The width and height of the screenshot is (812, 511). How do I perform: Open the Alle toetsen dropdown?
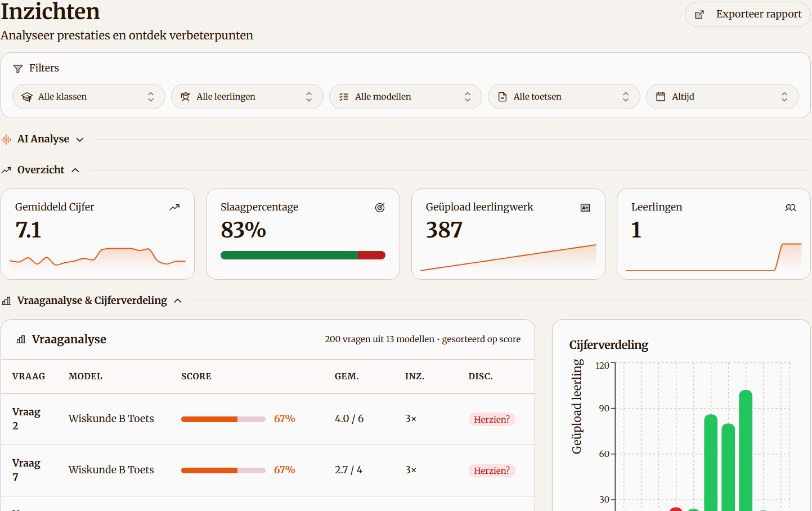[564, 97]
